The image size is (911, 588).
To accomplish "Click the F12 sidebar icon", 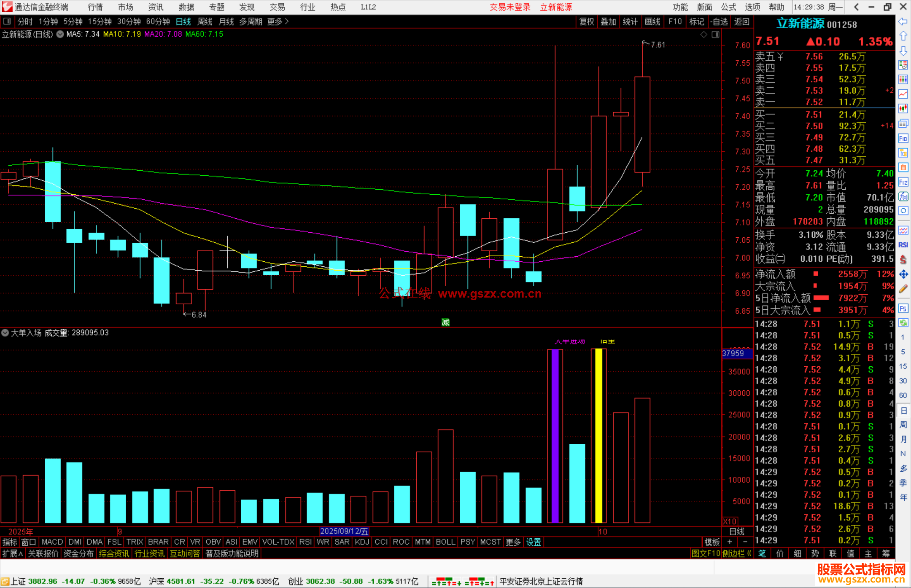I will click(x=903, y=182).
